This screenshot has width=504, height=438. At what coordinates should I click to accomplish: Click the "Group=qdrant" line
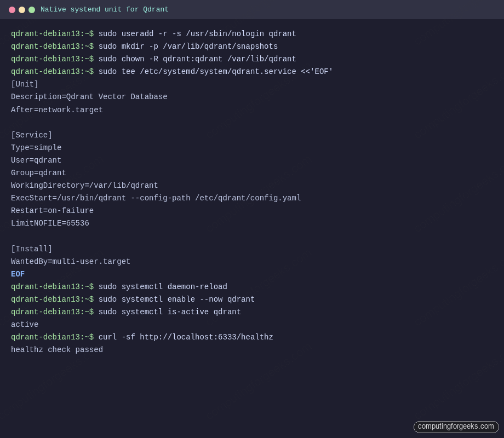click(38, 172)
